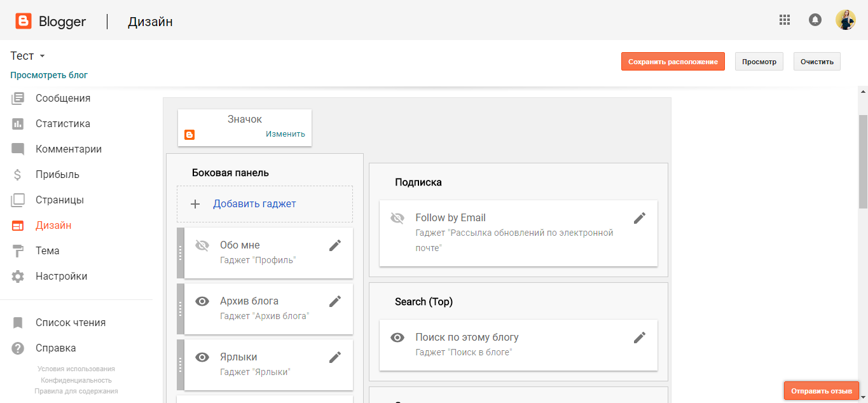Click pencil icon for Поиск по этому блогу
The width and height of the screenshot is (868, 403).
point(640,338)
